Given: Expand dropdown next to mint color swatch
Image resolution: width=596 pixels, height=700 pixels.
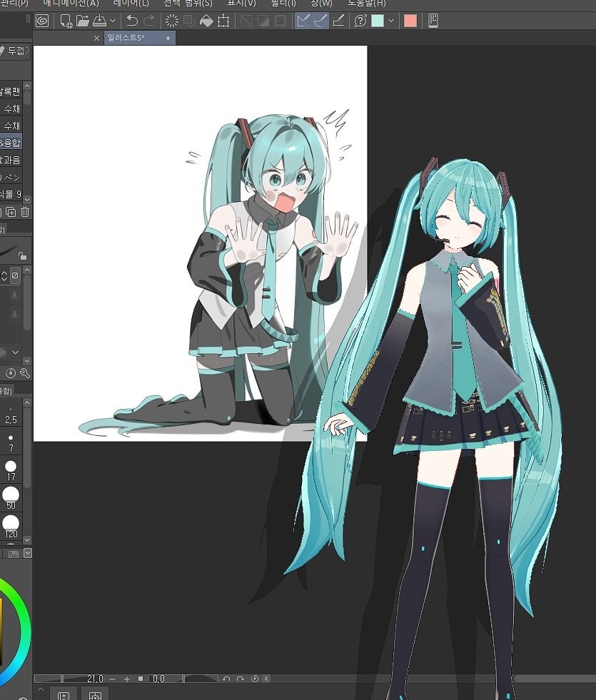Looking at the screenshot, I should (x=391, y=21).
